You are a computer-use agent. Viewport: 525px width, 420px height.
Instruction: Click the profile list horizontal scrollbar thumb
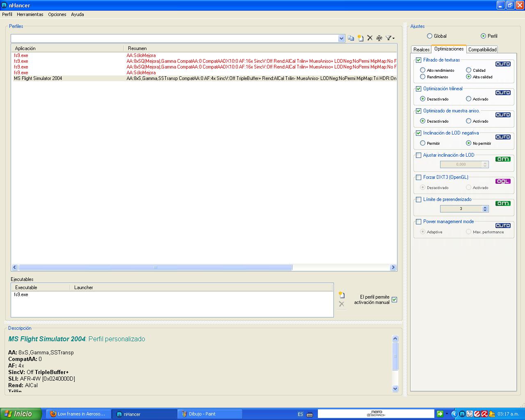[x=155, y=267]
